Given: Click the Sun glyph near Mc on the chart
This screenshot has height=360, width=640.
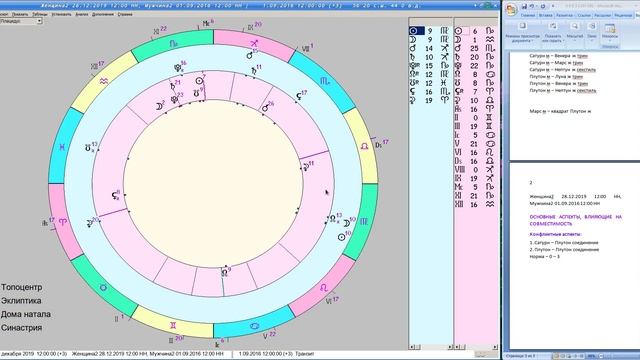Looking at the screenshot, I should click(199, 81).
